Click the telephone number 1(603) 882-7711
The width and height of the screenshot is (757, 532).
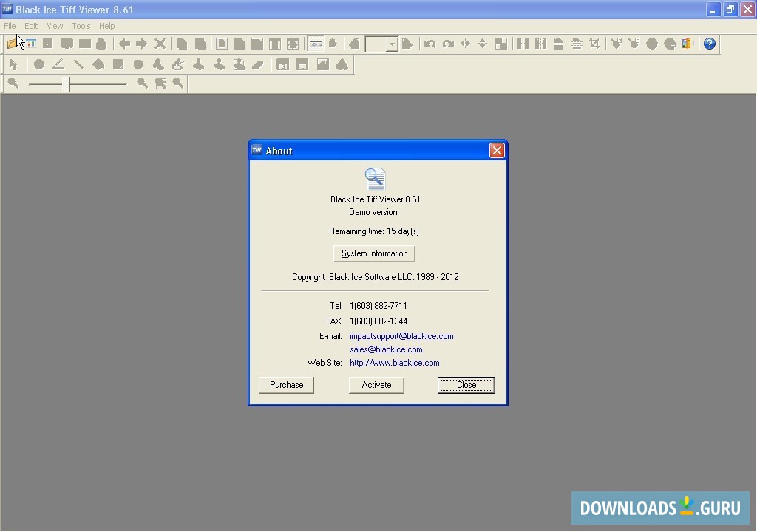point(378,306)
